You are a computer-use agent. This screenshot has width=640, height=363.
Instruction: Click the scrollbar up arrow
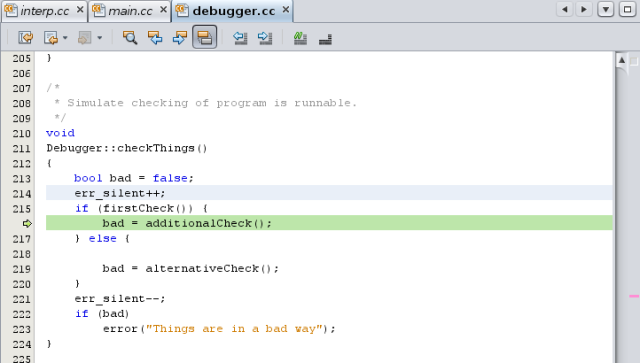(622, 60)
